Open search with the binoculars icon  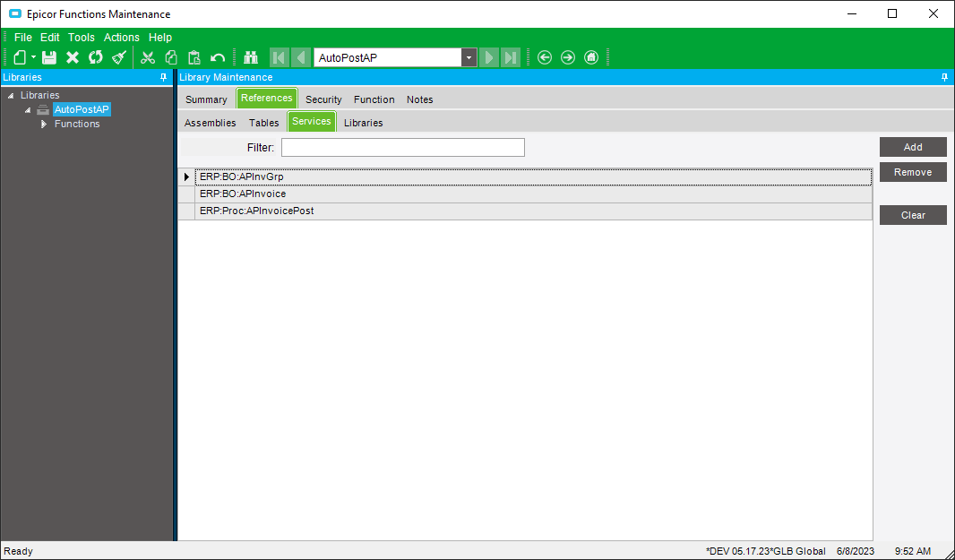(x=250, y=57)
